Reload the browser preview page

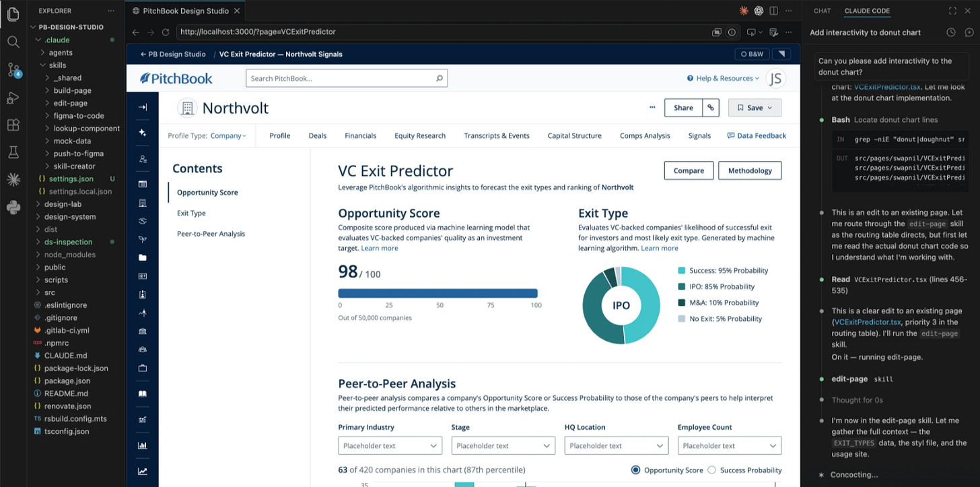[166, 32]
